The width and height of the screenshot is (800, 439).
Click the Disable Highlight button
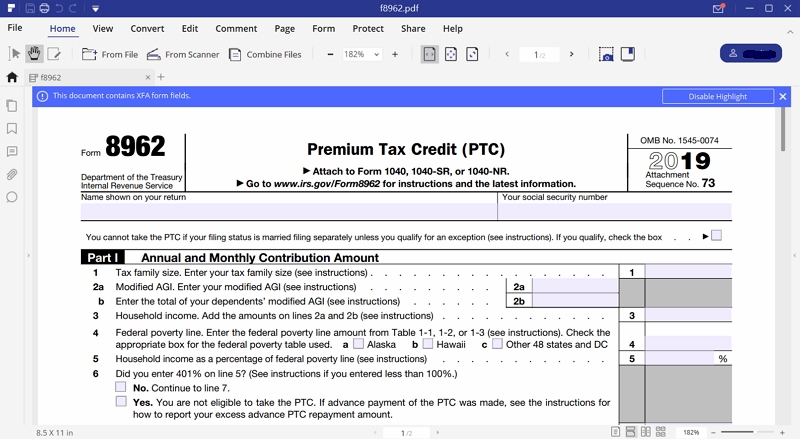717,96
